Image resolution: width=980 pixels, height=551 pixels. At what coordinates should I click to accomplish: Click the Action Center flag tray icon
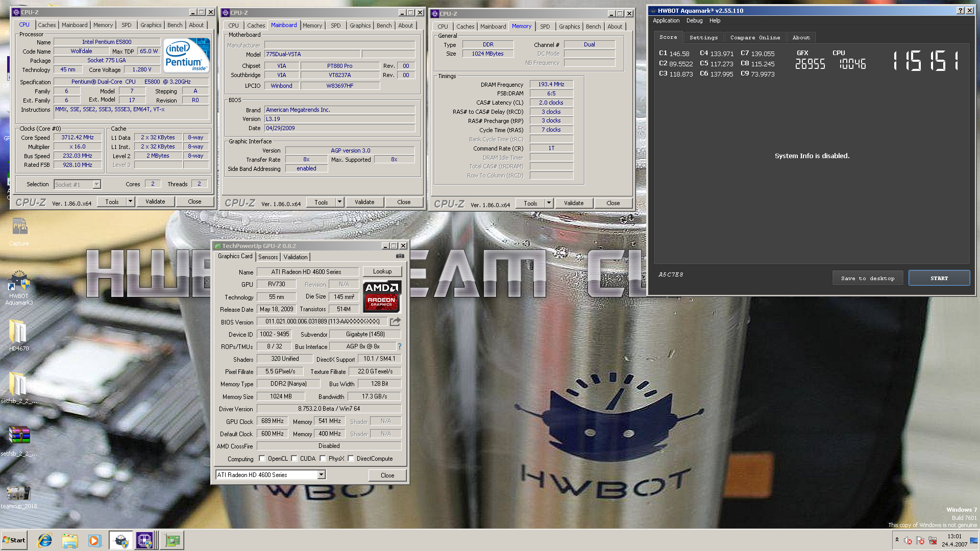click(920, 540)
